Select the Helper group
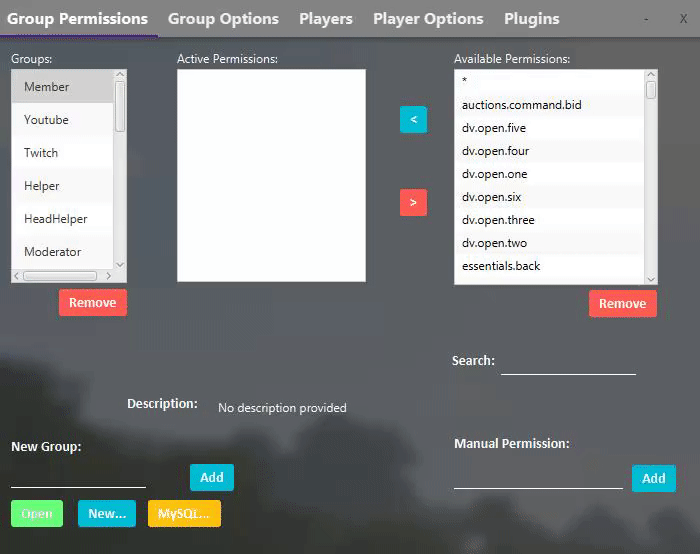 pyautogui.click(x=62, y=186)
